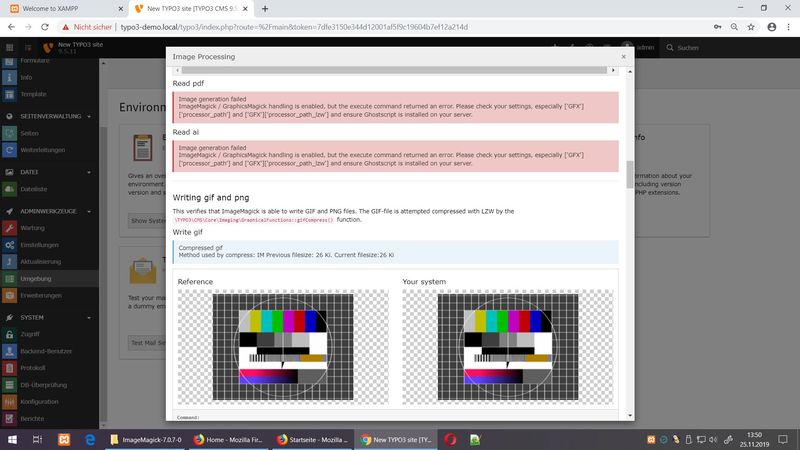Screen dimensions: 800x450
Task: Click the modal vertical scrollbar thumb
Action: tap(630, 174)
